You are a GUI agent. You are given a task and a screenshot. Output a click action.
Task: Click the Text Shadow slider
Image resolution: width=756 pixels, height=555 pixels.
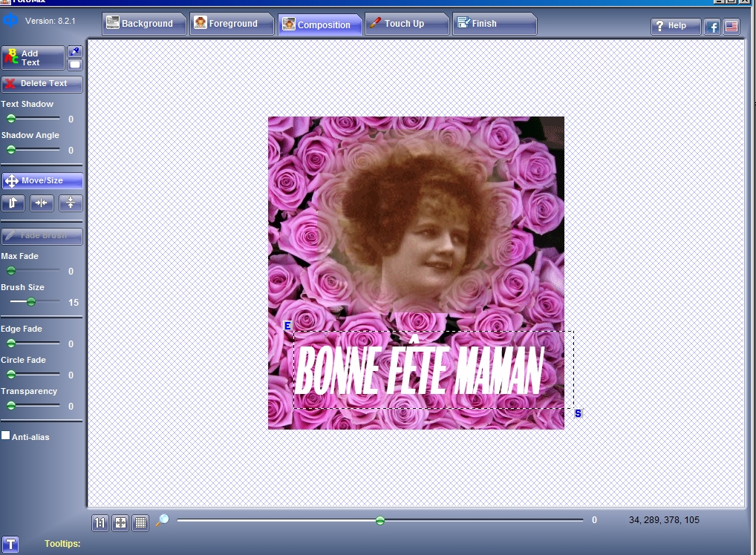click(x=33, y=119)
